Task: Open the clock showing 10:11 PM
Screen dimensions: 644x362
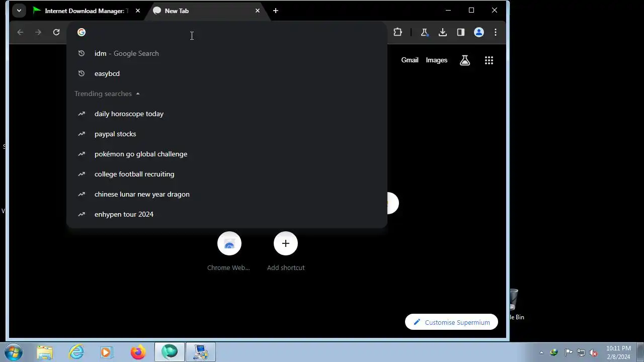Action: 618,352
